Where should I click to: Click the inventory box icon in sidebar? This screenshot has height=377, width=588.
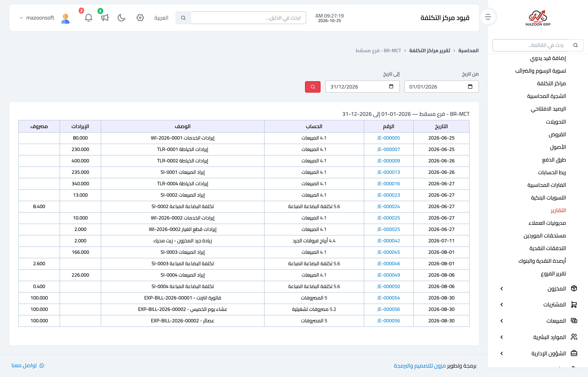[x=574, y=288]
